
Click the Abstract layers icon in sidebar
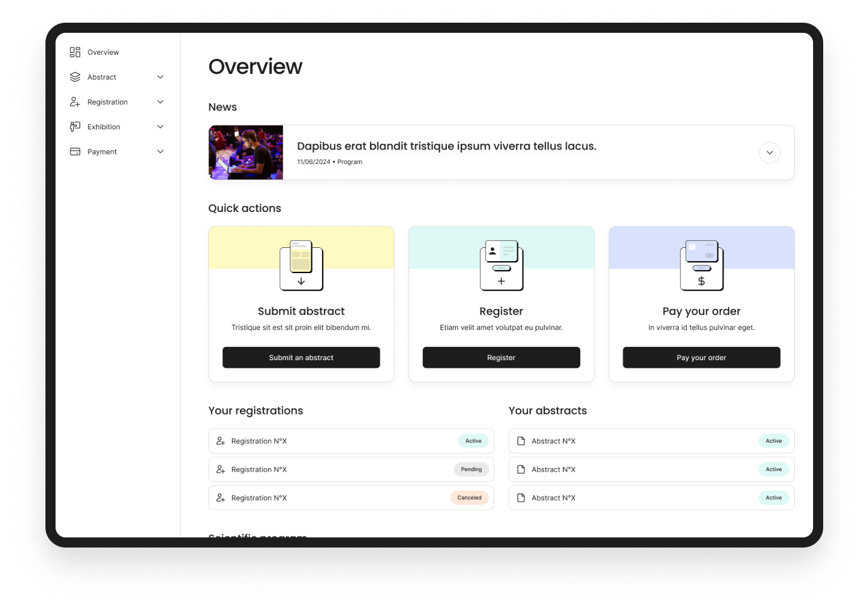tap(75, 77)
